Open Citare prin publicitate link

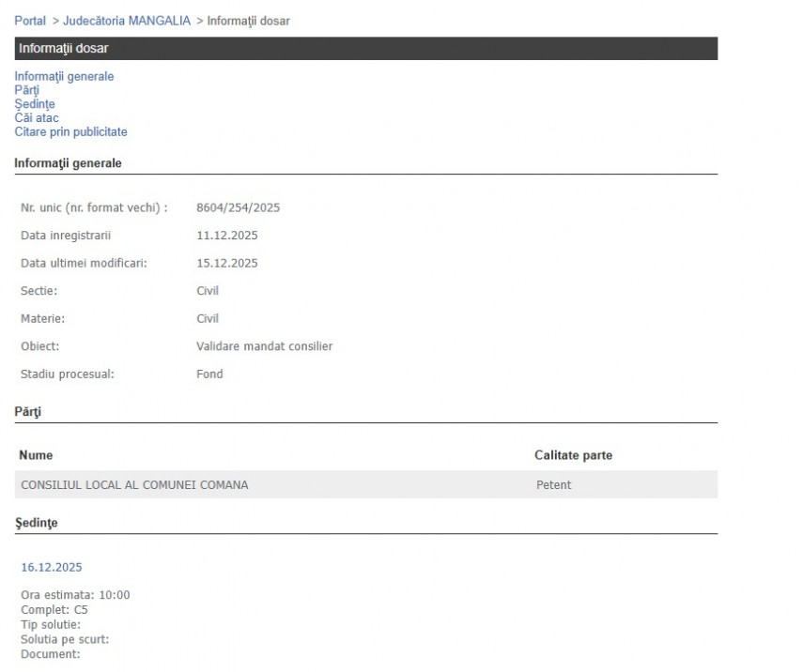[x=70, y=132]
